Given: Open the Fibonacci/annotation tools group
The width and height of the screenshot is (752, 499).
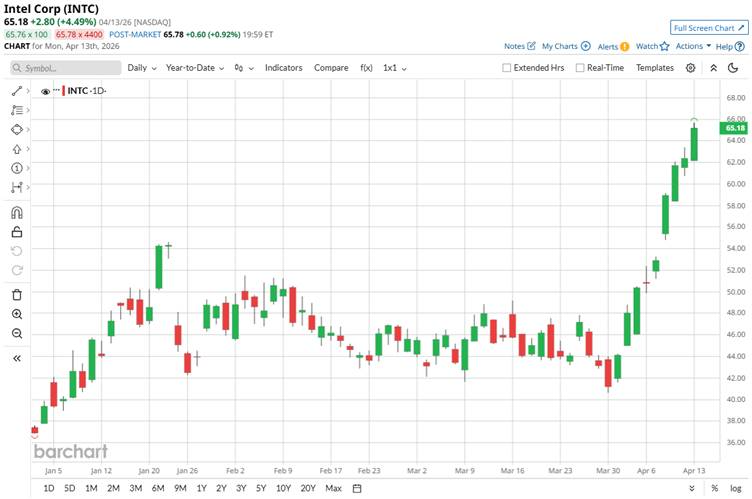Looking at the screenshot, I should point(17,110).
